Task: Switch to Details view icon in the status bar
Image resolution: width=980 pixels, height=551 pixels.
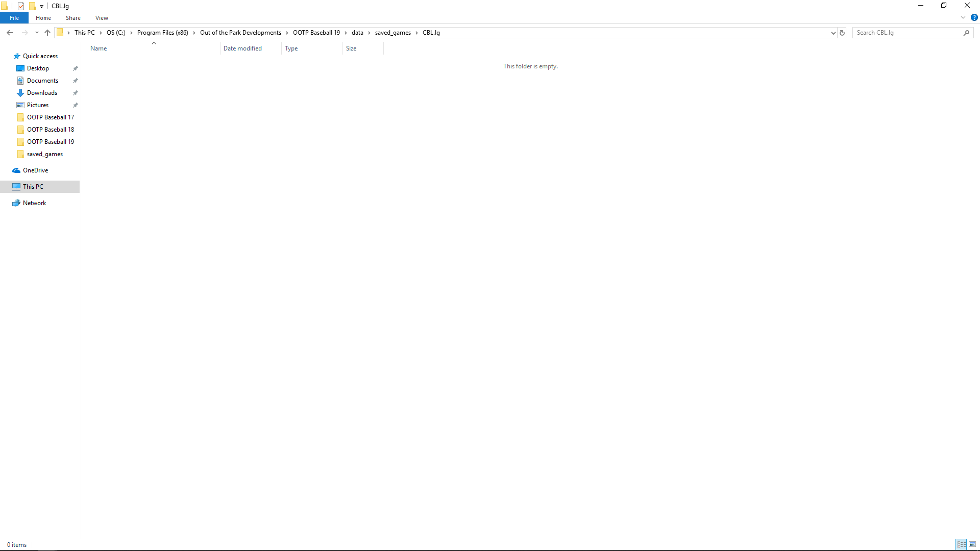Action: (x=961, y=544)
